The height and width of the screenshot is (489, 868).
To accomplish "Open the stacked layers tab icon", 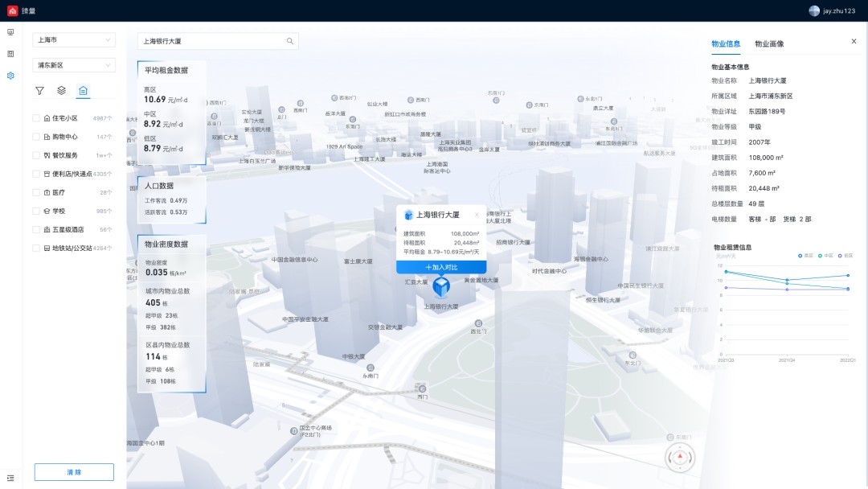I will pos(61,90).
